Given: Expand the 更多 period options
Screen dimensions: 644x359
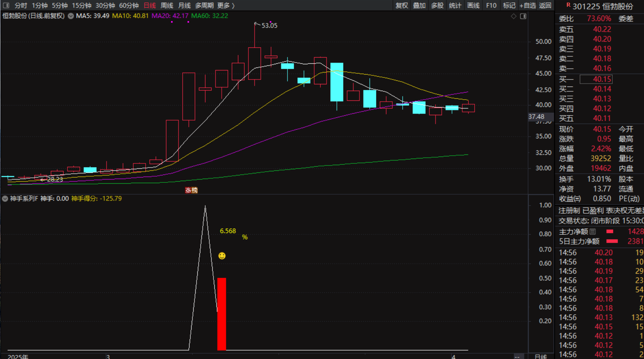Looking at the screenshot, I should tap(225, 5).
